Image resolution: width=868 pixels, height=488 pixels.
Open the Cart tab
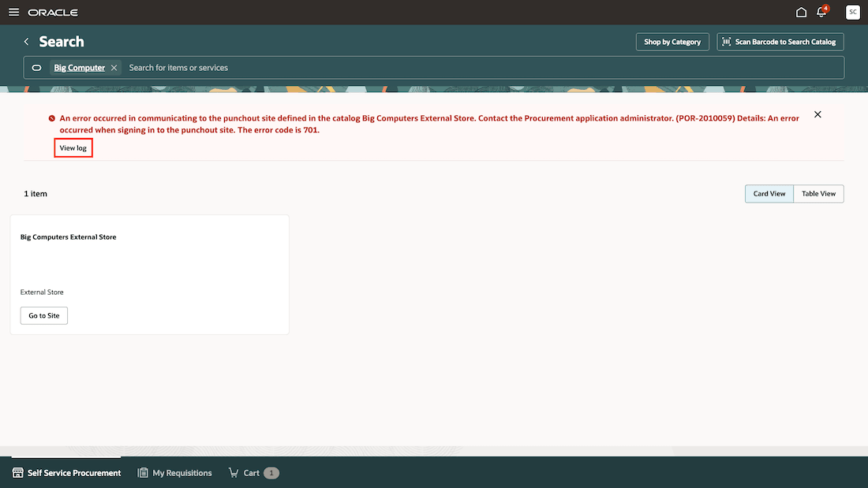click(253, 472)
